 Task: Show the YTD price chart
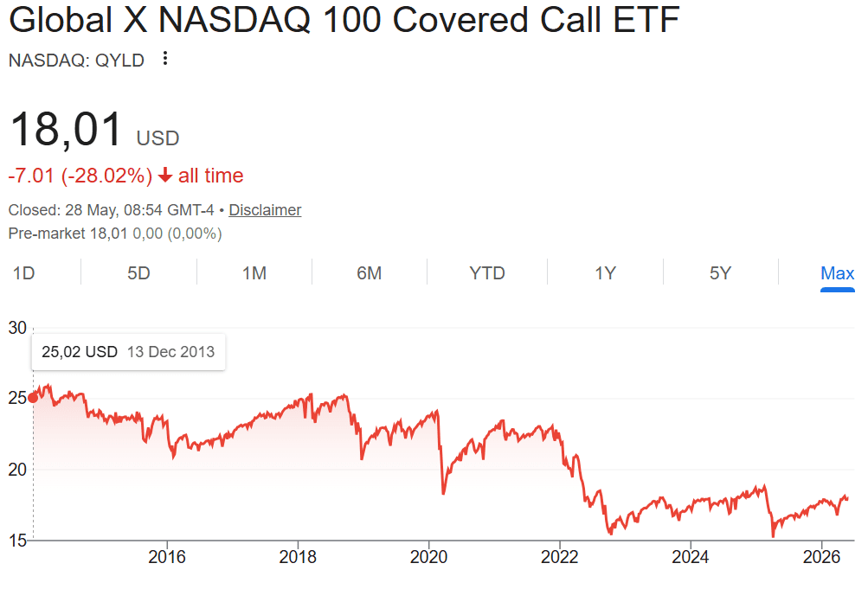[x=487, y=273]
